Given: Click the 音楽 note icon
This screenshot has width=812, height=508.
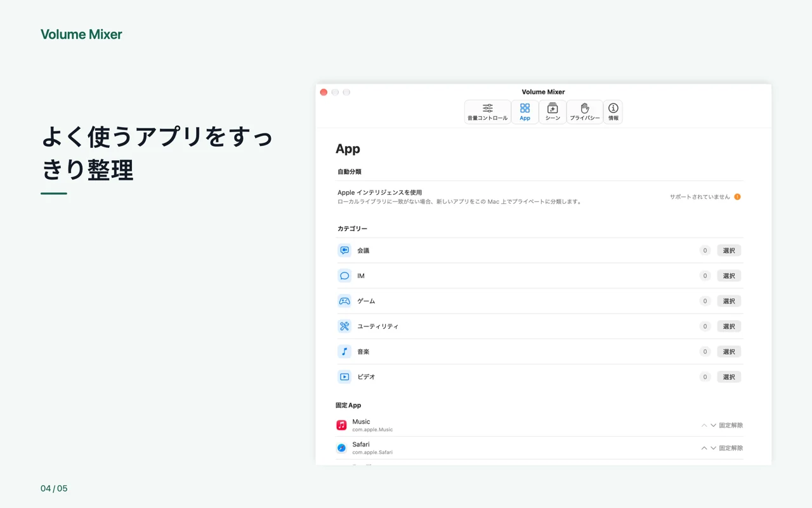Looking at the screenshot, I should coord(344,351).
